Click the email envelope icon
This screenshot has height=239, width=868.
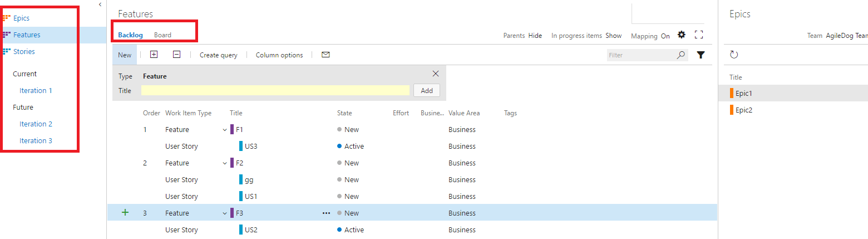point(326,55)
